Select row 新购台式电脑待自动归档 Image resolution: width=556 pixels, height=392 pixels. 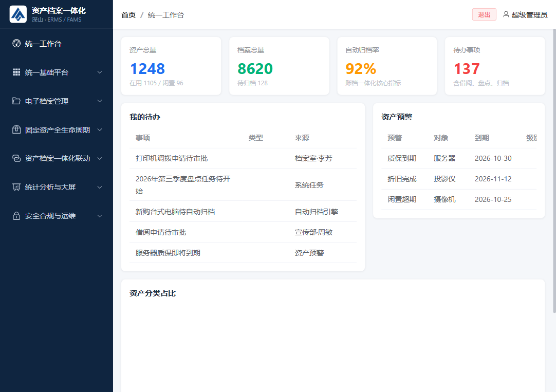tap(243, 212)
